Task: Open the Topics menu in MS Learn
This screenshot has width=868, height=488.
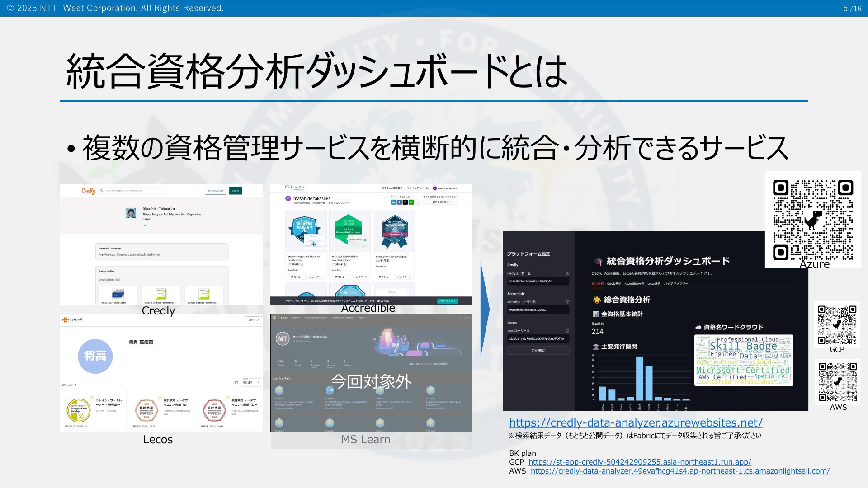Action: click(x=363, y=318)
